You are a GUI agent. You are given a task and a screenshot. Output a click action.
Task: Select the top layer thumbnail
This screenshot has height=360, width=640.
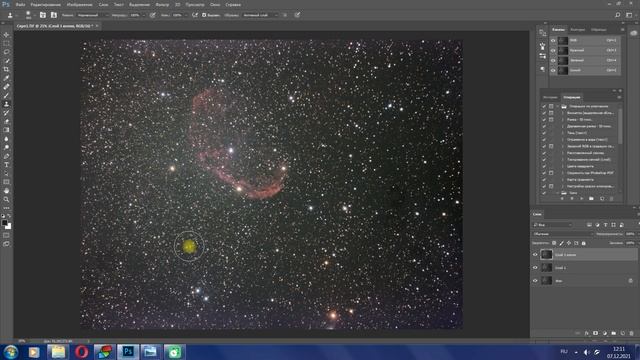[x=546, y=254]
